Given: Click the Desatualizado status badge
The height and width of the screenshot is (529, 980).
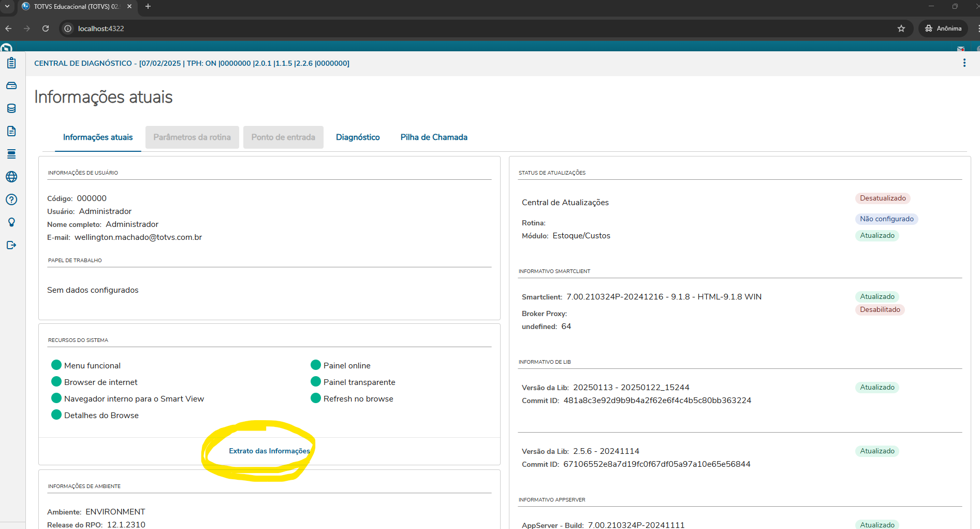Looking at the screenshot, I should coord(883,198).
